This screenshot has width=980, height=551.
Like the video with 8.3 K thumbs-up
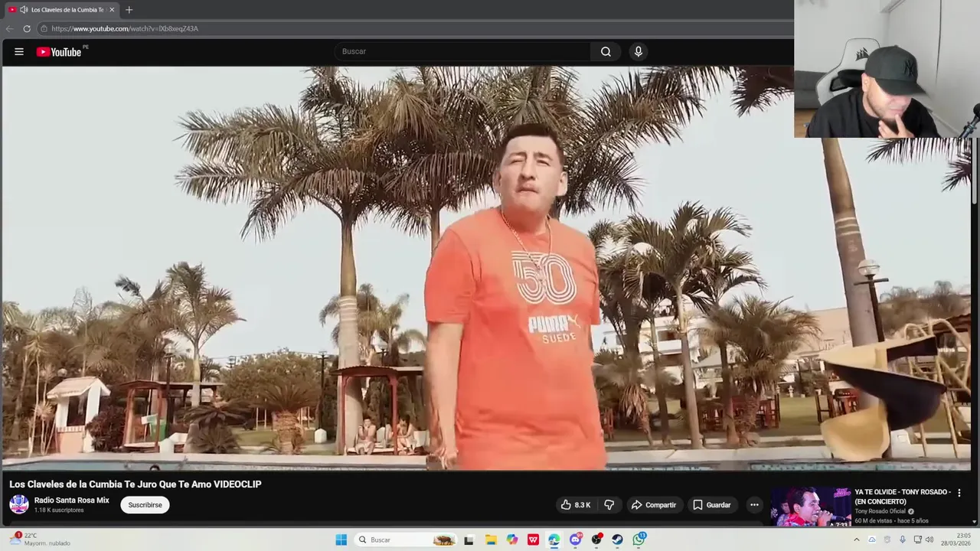576,505
